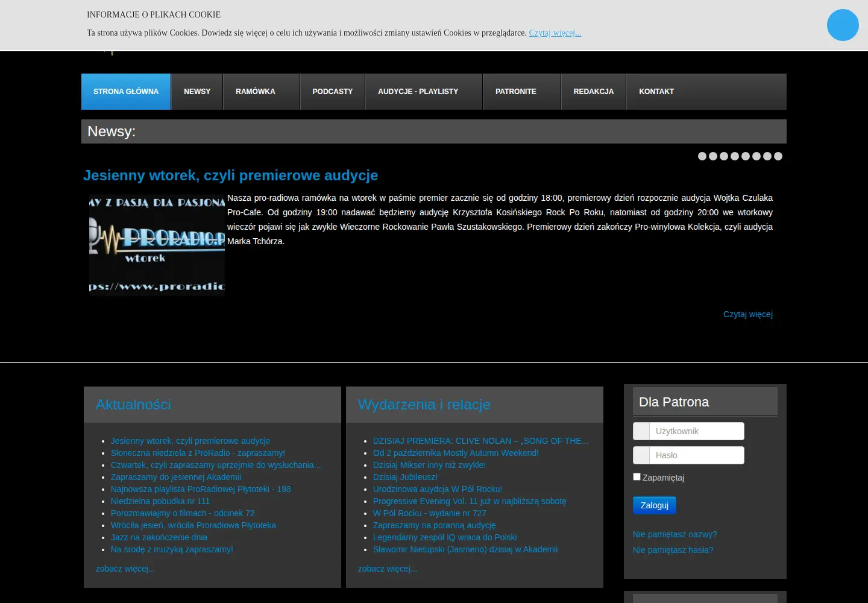The width and height of the screenshot is (868, 603).
Task: Open the 'Czytaj więcej...' cookie info link
Action: [x=555, y=33]
